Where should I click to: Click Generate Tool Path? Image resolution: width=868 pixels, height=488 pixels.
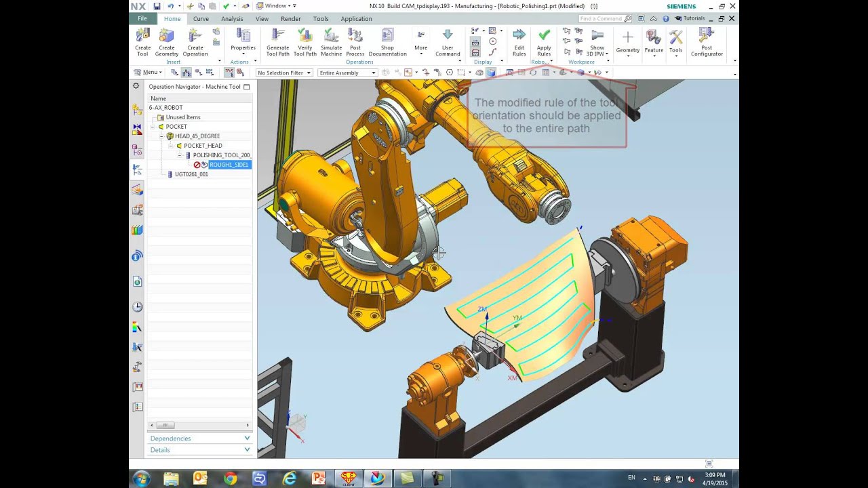click(x=278, y=42)
